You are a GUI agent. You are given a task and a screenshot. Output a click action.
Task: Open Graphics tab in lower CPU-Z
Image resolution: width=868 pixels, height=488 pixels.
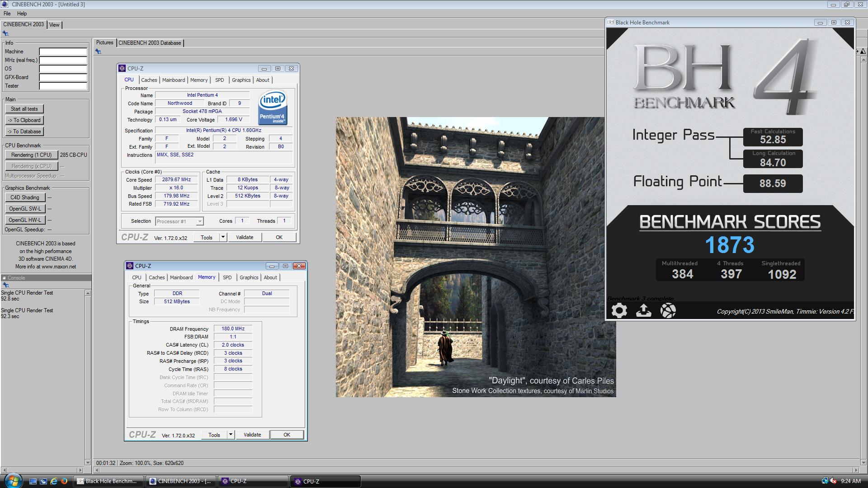(x=249, y=277)
